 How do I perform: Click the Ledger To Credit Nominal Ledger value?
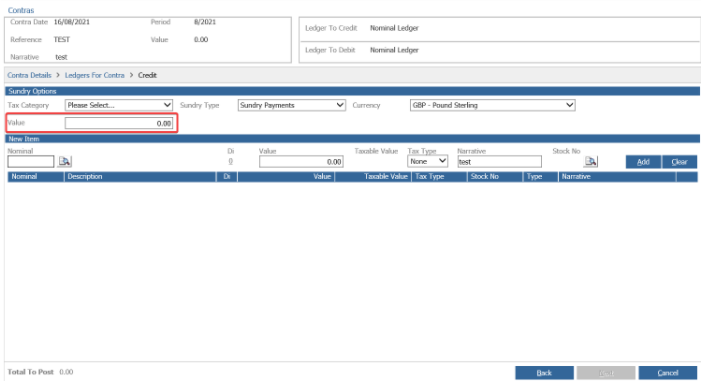click(394, 28)
